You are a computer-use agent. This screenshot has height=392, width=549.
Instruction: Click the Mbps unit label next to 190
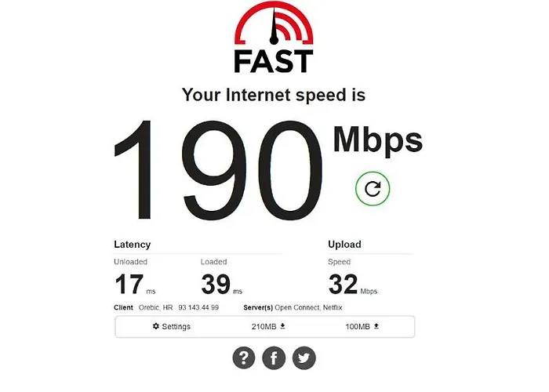coord(378,141)
